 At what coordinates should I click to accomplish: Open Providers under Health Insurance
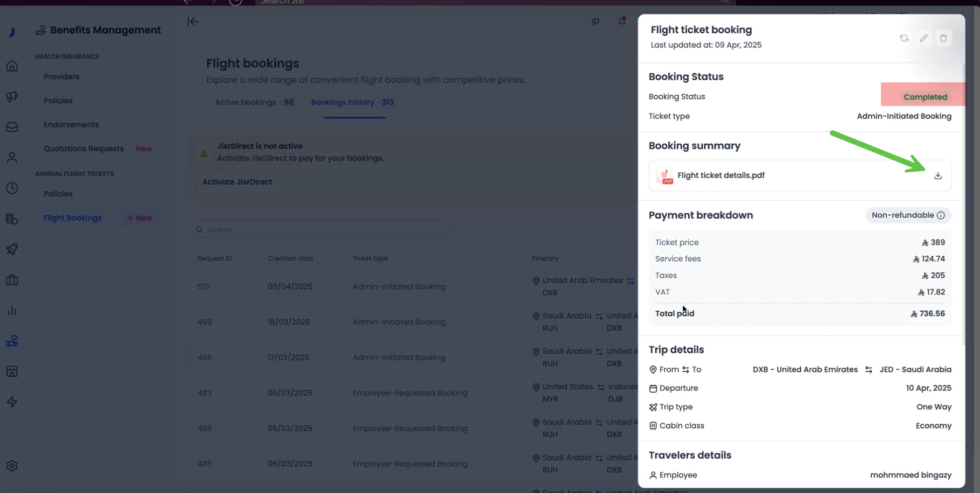coord(61,76)
